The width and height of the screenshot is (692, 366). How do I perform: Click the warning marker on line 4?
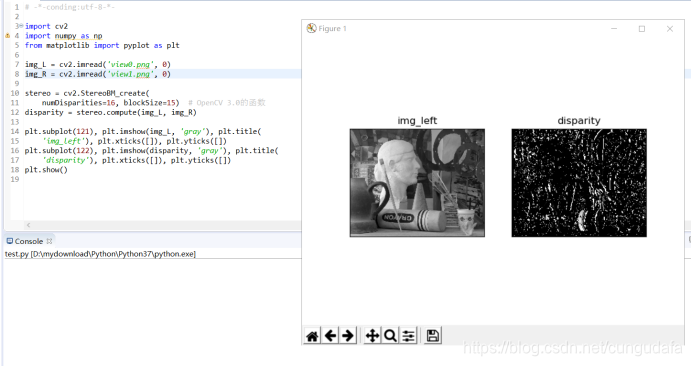8,36
